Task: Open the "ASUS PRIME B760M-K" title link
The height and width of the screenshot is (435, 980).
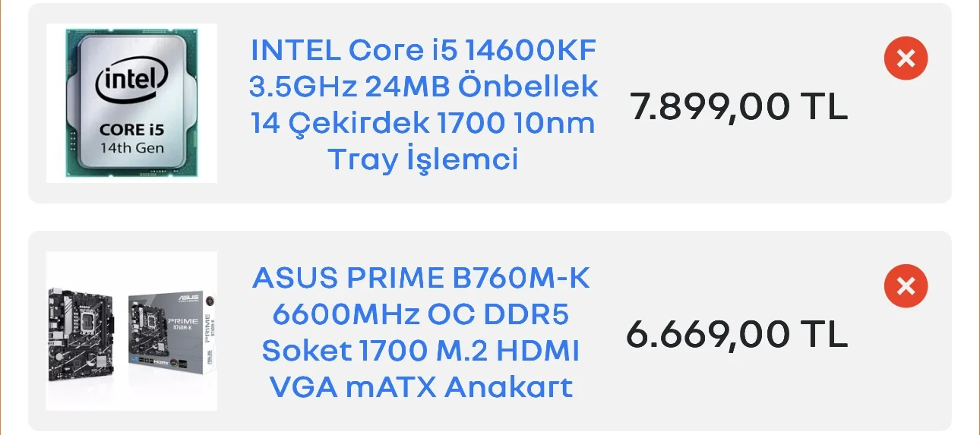Action: point(421,279)
